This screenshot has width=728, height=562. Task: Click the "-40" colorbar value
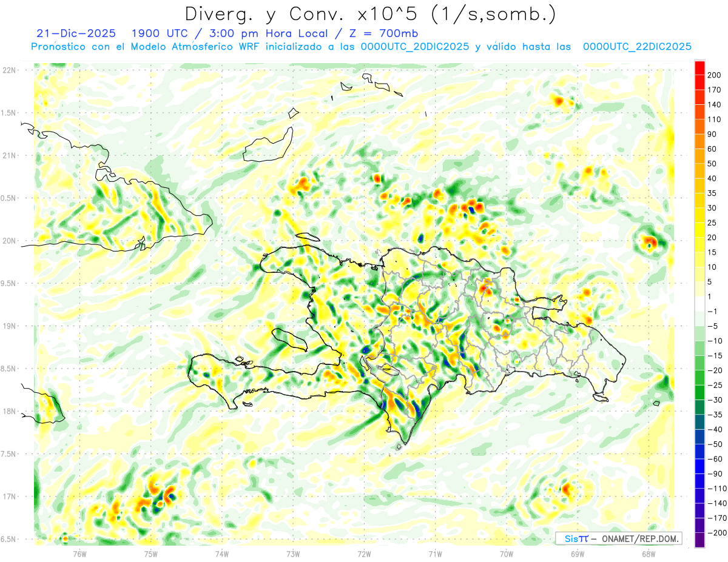(715, 429)
